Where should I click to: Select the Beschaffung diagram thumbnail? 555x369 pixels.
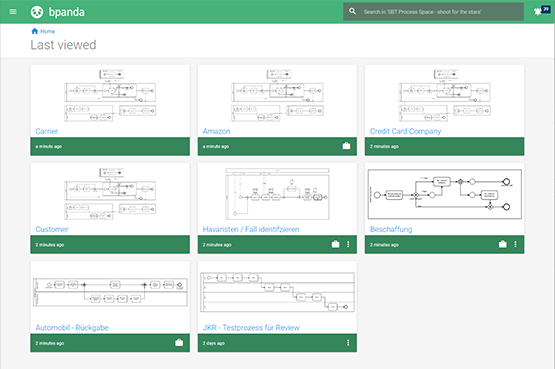tap(445, 194)
